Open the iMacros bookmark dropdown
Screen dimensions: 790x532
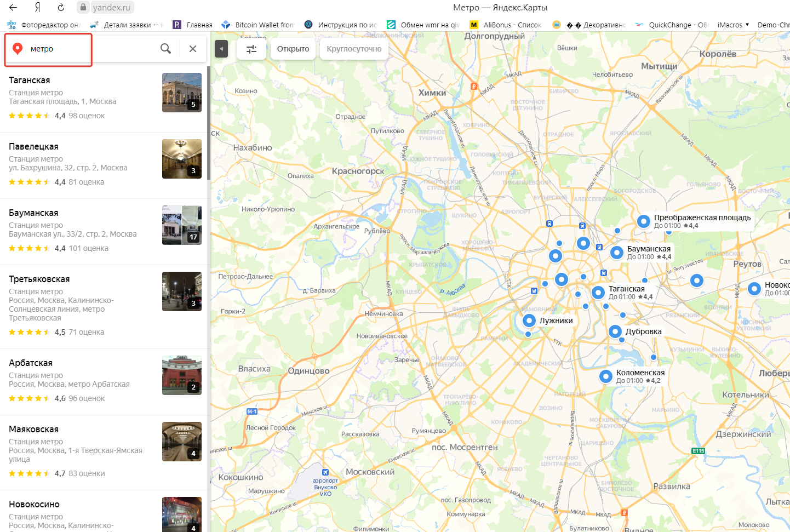(733, 25)
